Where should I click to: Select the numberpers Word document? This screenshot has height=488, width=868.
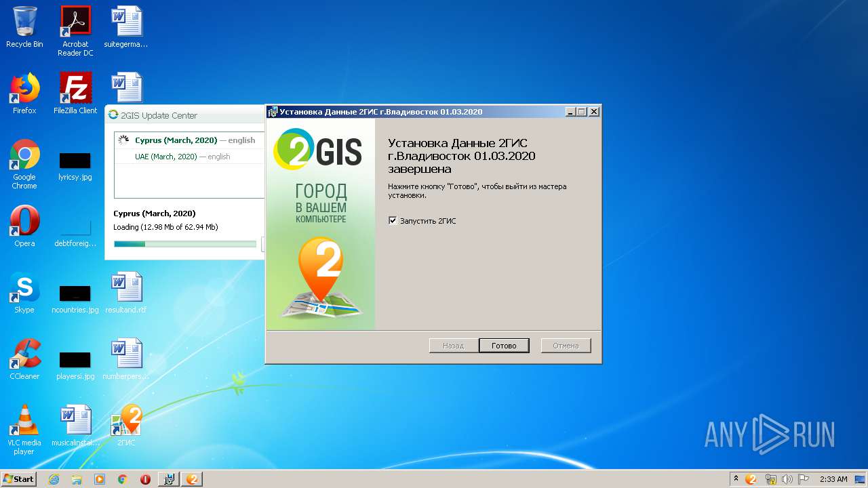point(126,359)
